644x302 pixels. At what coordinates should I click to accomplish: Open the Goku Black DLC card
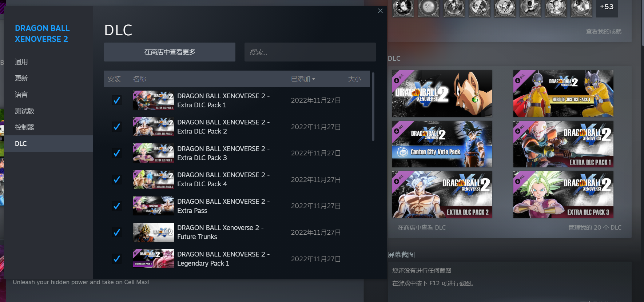[x=442, y=94]
